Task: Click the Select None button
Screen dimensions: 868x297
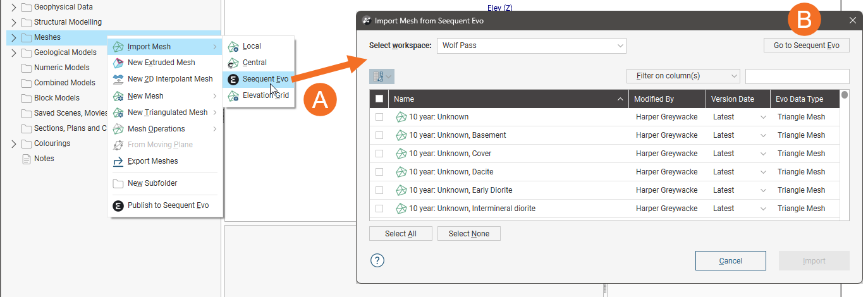Action: pyautogui.click(x=469, y=234)
